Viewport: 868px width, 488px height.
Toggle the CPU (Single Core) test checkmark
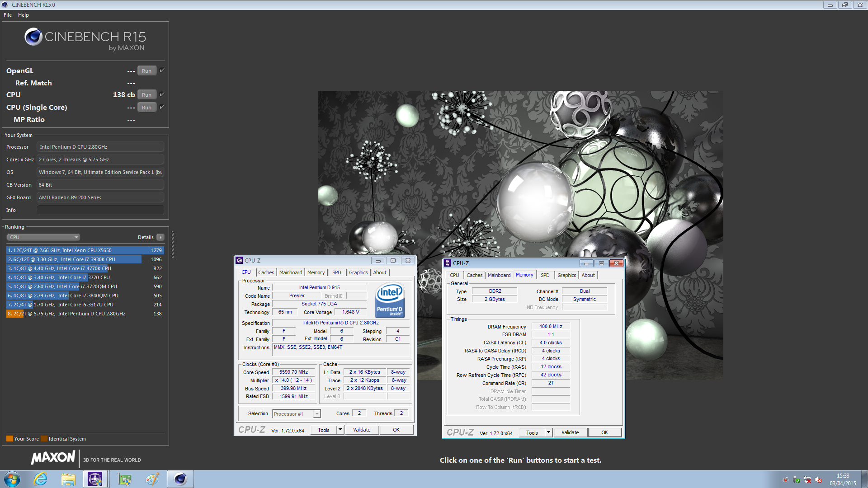162,107
